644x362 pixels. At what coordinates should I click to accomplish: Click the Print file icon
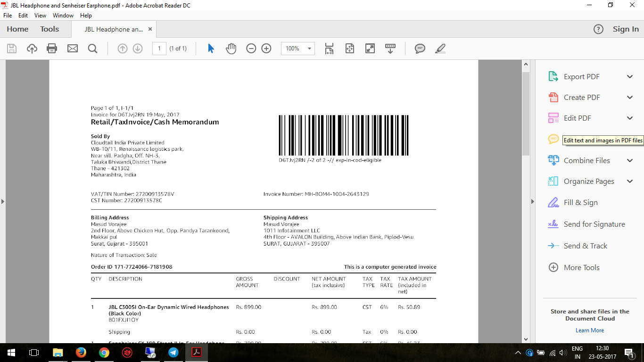point(52,49)
